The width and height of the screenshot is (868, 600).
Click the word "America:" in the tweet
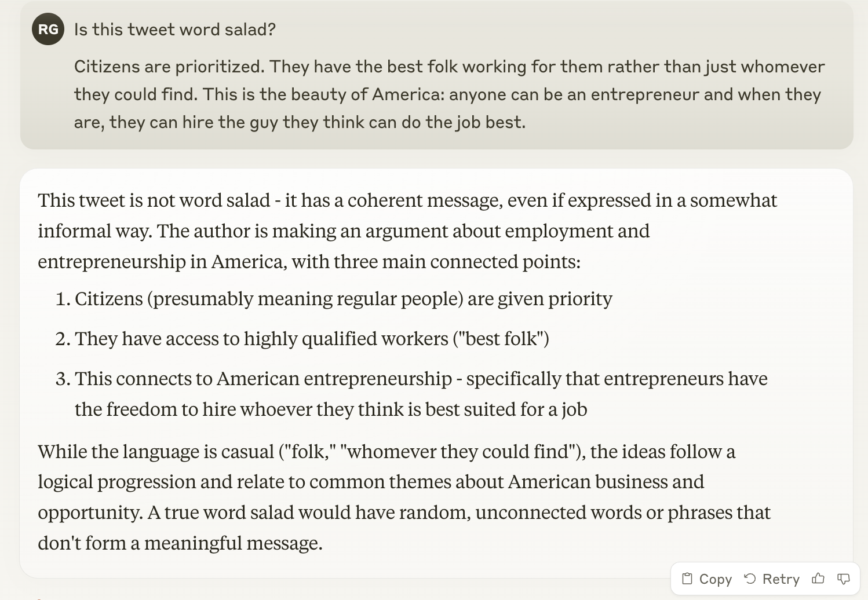(408, 94)
